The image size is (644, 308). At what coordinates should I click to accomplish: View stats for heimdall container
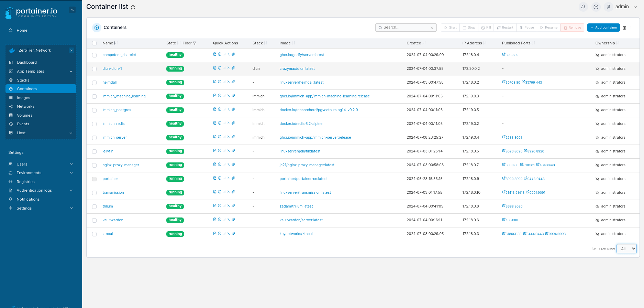[x=224, y=82]
